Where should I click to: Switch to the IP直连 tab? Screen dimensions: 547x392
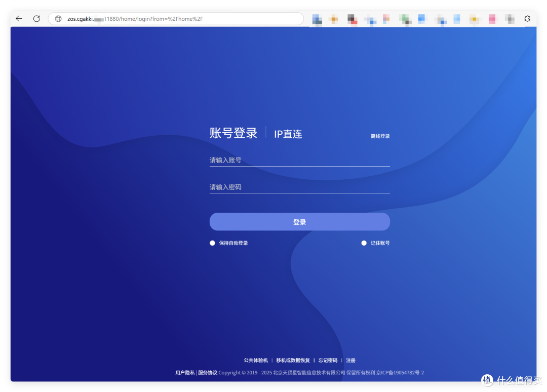click(x=288, y=134)
